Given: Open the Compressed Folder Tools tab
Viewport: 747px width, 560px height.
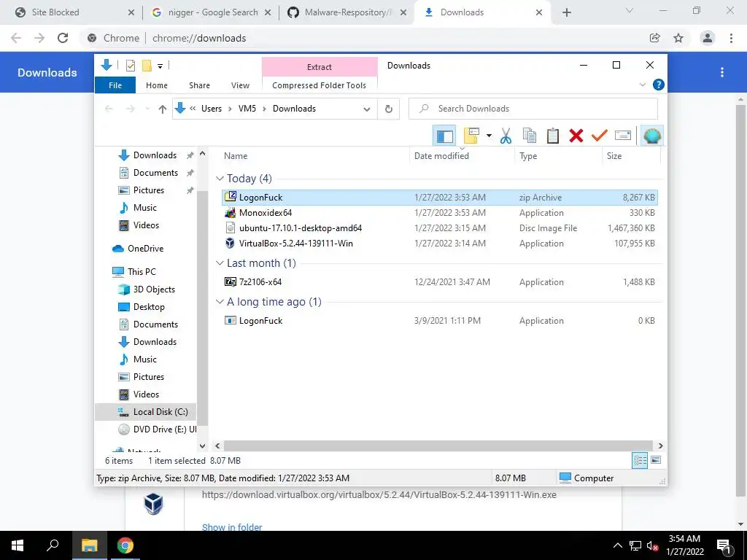Looking at the screenshot, I should tap(320, 85).
